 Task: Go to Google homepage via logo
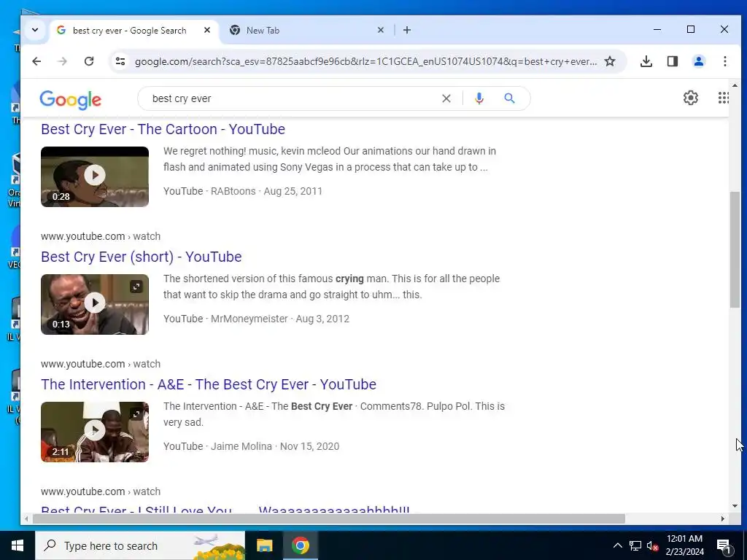[71, 99]
